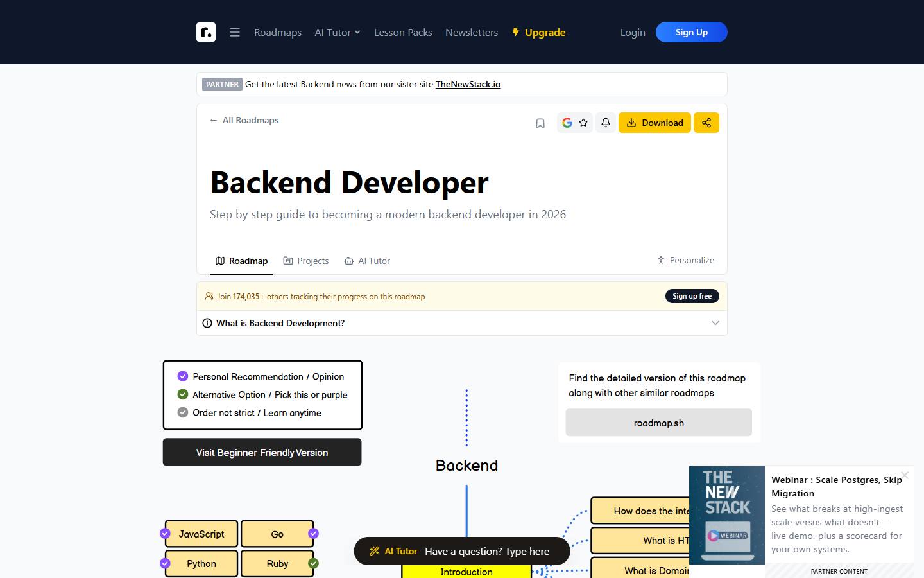
Task: Click the 'Backend Developer' page heading
Action: (x=349, y=182)
